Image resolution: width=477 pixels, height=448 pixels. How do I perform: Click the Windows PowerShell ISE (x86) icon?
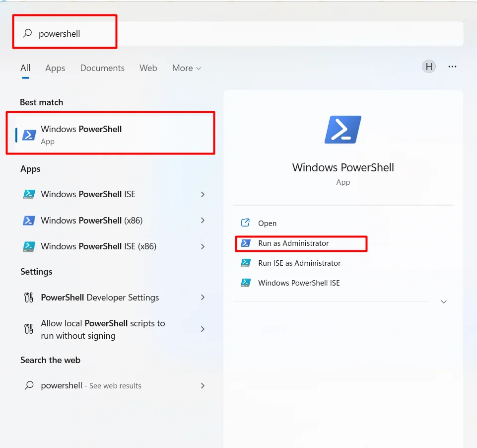click(x=29, y=246)
